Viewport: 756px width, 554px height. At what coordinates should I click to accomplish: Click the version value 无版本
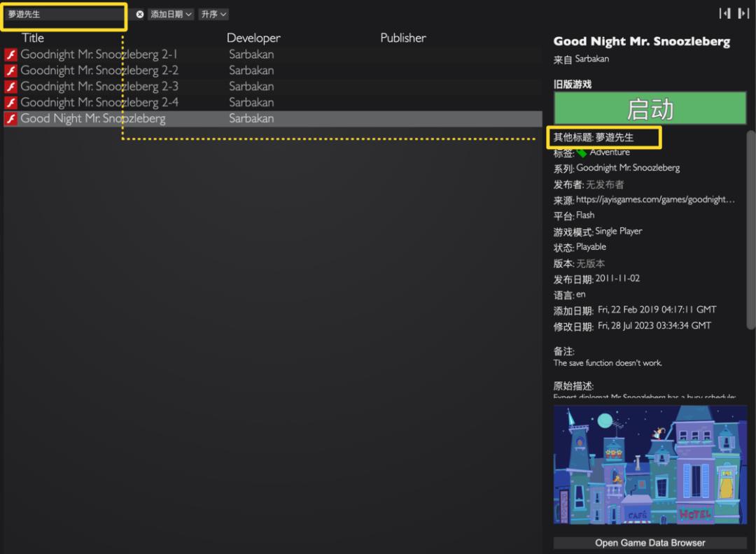coord(591,264)
